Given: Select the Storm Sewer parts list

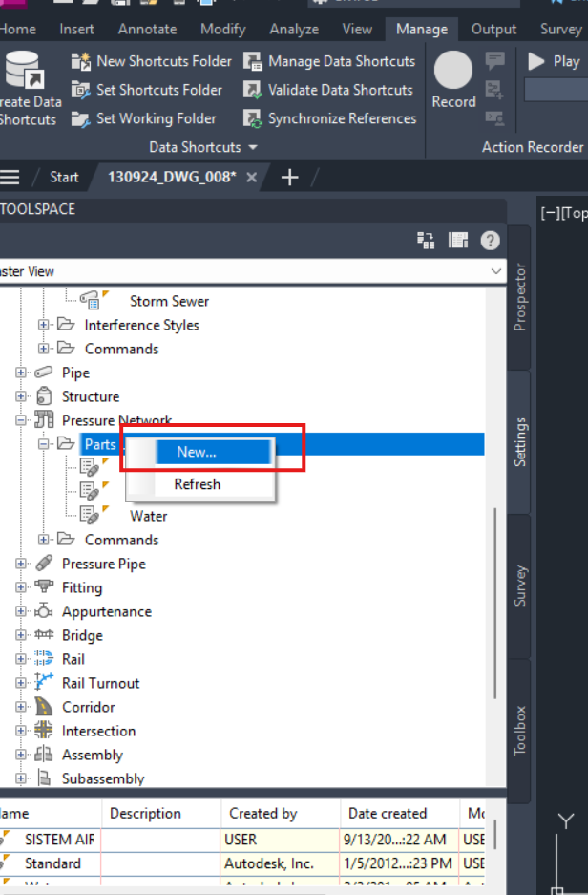Looking at the screenshot, I should coord(169,301).
